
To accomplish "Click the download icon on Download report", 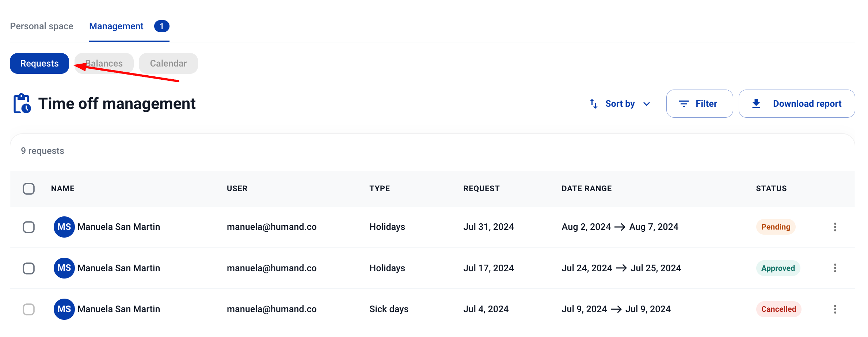I will pyautogui.click(x=756, y=104).
